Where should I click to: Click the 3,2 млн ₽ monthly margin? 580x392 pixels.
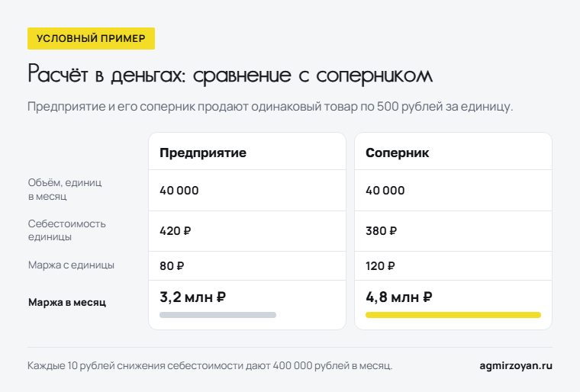[193, 297]
